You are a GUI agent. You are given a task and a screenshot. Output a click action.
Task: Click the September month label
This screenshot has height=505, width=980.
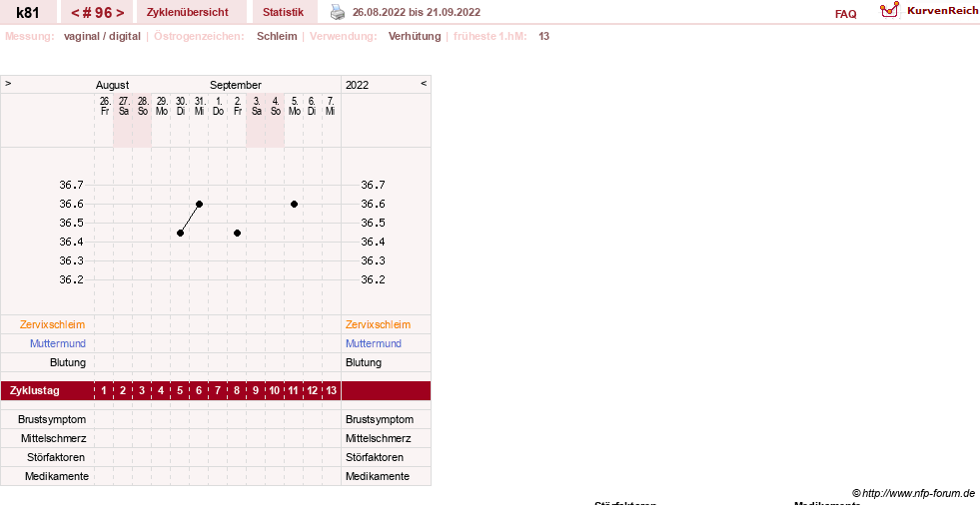[236, 85]
